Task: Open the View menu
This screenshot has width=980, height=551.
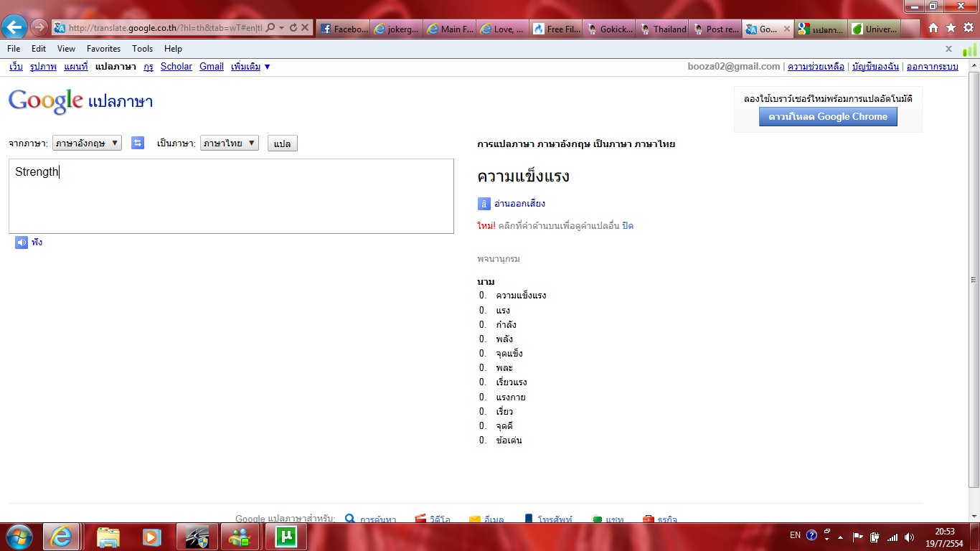Action: pyautogui.click(x=66, y=49)
